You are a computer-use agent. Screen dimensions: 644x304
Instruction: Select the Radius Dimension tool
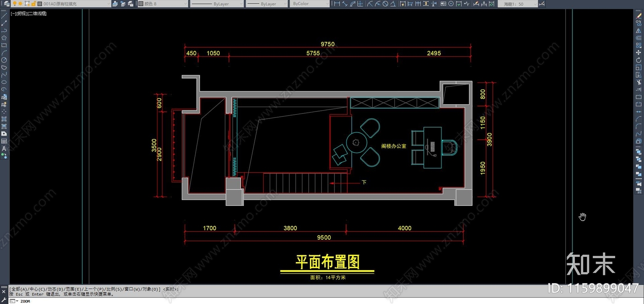click(369, 4)
